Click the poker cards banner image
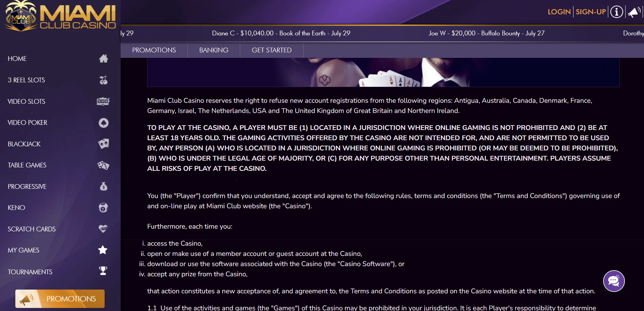644x311 pixels. 383,72
